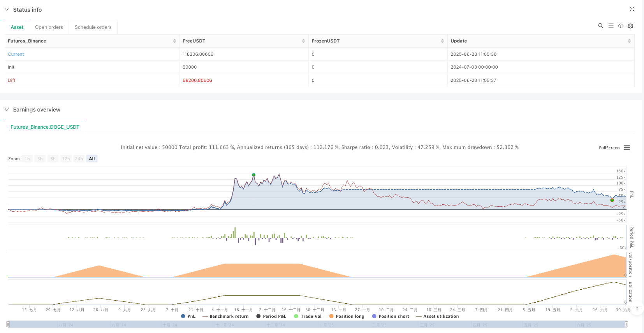Sort the Update column
This screenshot has height=333, width=644.
coord(629,41)
